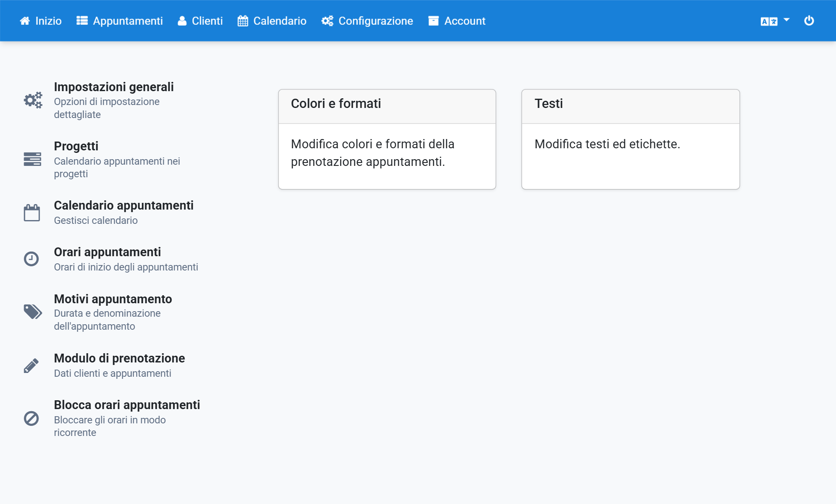Open the Motivi appuntamento settings link

pyautogui.click(x=113, y=299)
